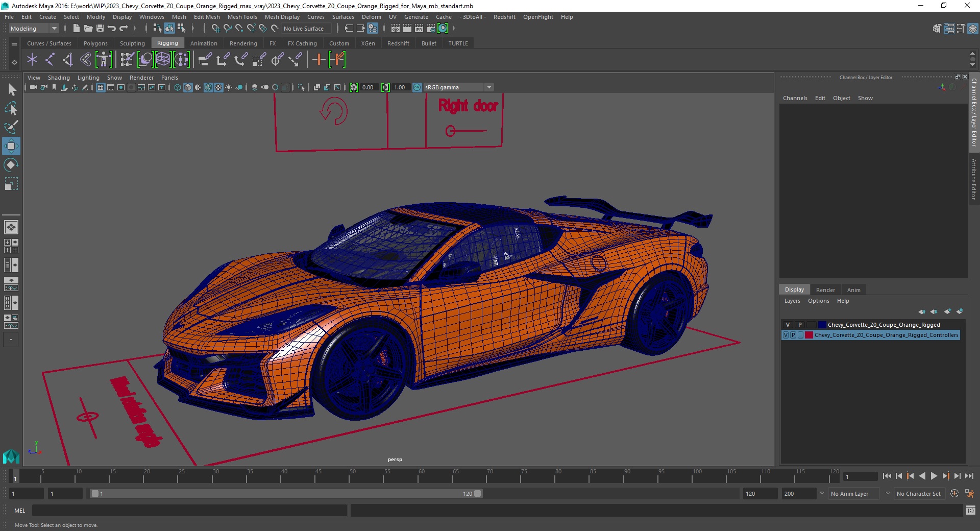Create layer from selected objects
The height and width of the screenshot is (531, 980).
[960, 311]
